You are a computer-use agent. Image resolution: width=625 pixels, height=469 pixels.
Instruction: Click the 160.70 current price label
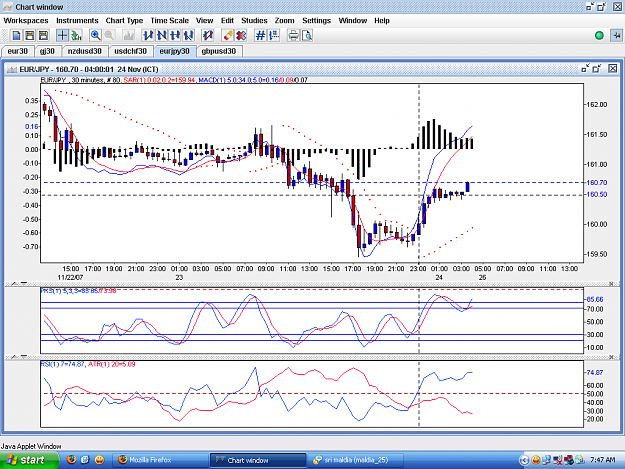click(x=597, y=182)
